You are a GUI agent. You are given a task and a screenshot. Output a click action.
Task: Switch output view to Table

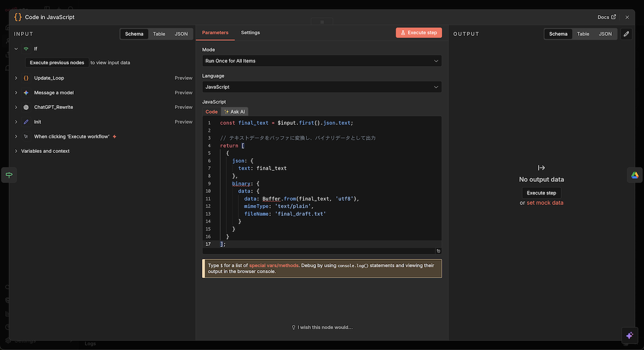(x=583, y=34)
